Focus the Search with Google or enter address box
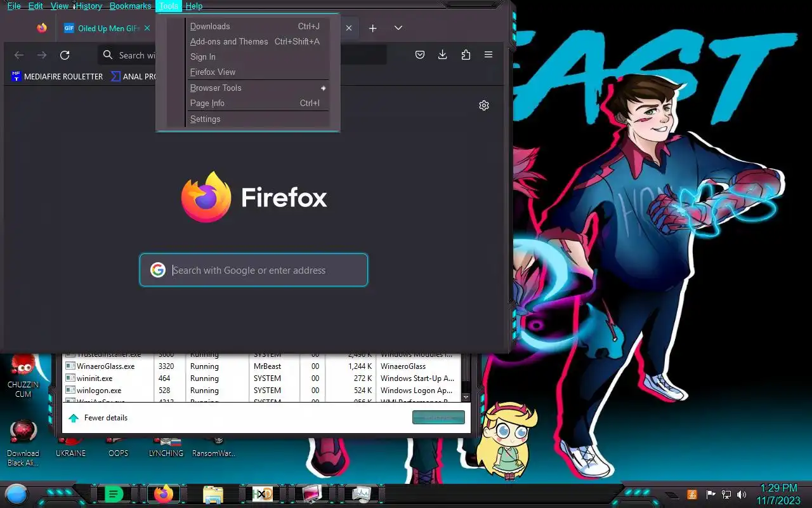 click(x=254, y=270)
